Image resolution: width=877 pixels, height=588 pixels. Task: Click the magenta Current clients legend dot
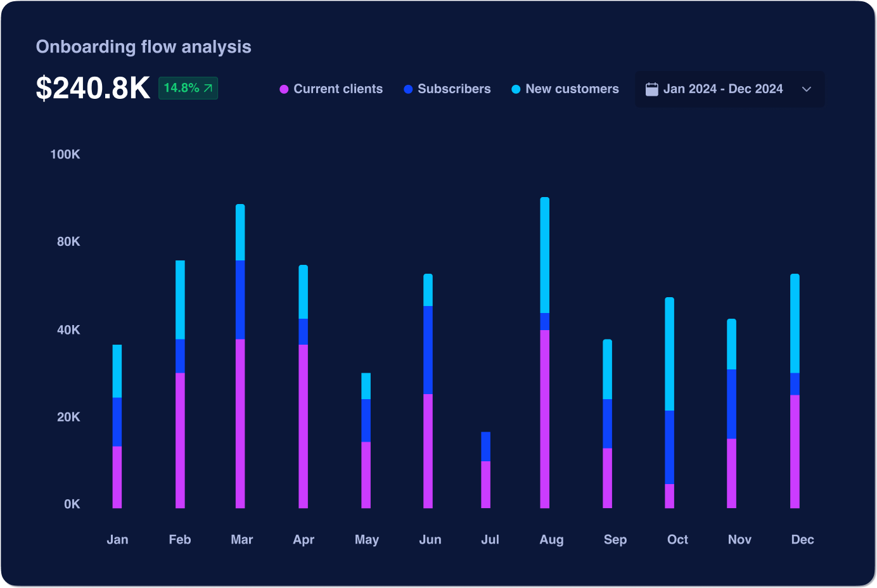pos(284,89)
